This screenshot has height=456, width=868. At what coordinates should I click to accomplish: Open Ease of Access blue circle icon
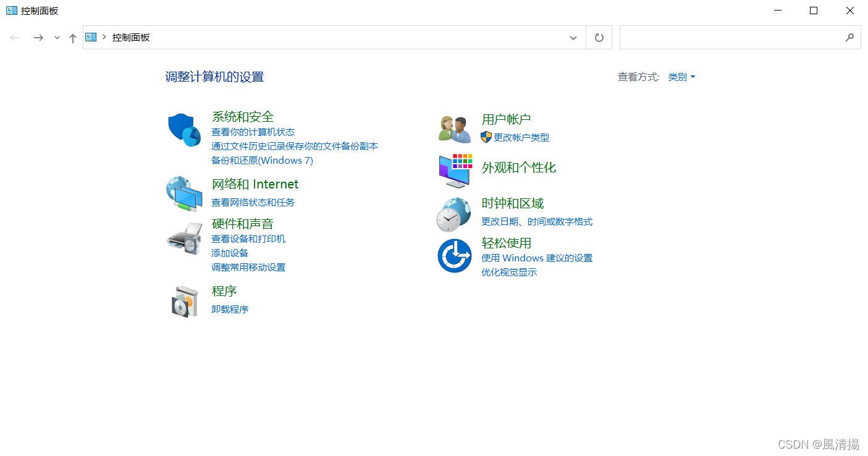click(x=455, y=256)
